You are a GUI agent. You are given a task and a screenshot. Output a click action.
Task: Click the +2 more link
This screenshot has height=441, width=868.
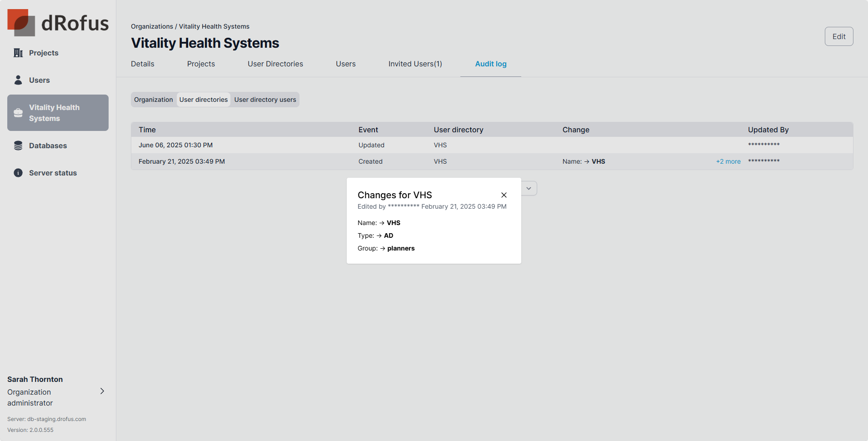tap(728, 161)
